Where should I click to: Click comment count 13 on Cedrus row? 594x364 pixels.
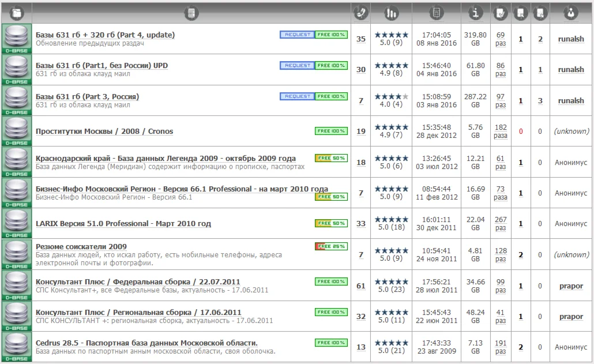[x=360, y=347]
